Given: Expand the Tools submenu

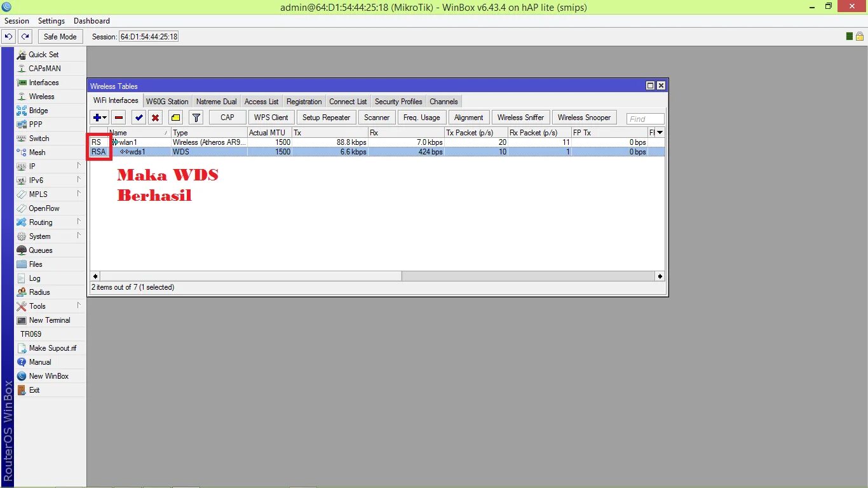Looking at the screenshot, I should [x=79, y=306].
